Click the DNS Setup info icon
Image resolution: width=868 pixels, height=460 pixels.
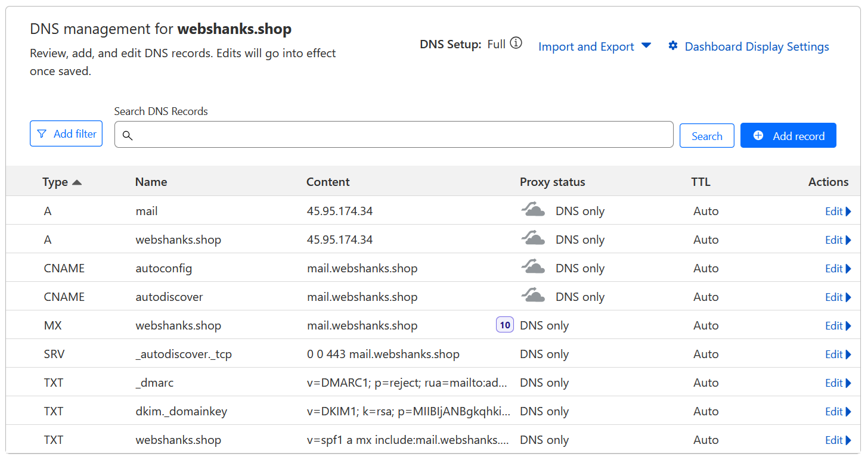point(516,43)
